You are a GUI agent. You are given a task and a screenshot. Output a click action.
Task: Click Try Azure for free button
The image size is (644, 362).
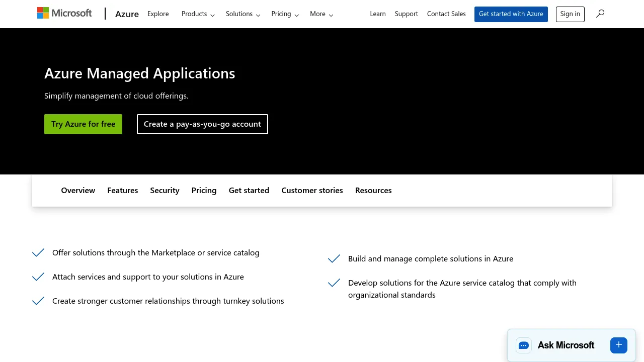[84, 124]
